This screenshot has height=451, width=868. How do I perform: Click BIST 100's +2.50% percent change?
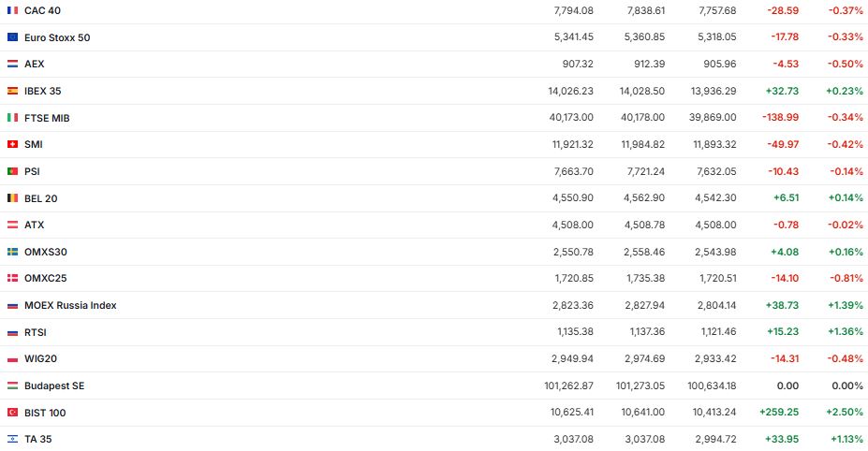pyautogui.click(x=844, y=413)
